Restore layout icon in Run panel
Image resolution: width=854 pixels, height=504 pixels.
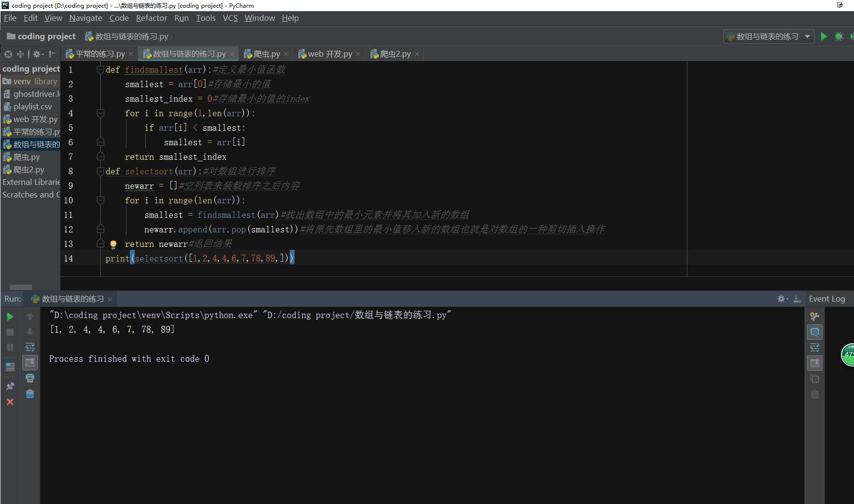click(x=10, y=367)
